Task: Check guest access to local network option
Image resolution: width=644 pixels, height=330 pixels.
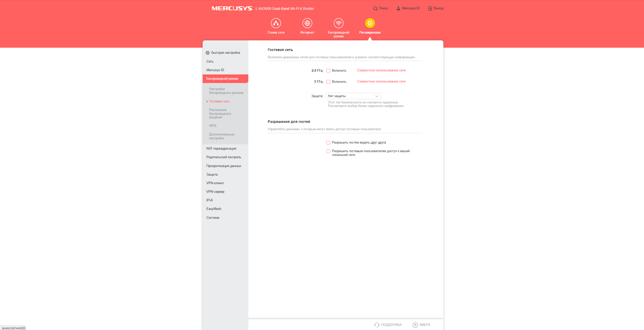Action: pyautogui.click(x=328, y=151)
